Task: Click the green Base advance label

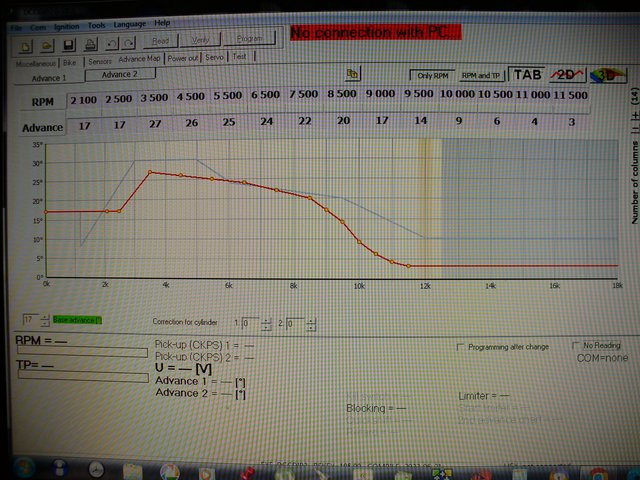Action: click(77, 320)
